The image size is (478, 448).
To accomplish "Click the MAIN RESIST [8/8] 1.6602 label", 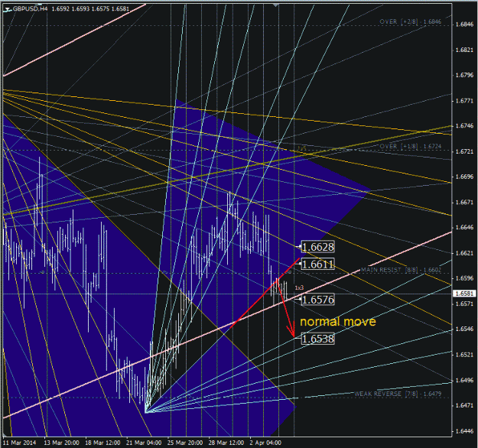I will (401, 270).
